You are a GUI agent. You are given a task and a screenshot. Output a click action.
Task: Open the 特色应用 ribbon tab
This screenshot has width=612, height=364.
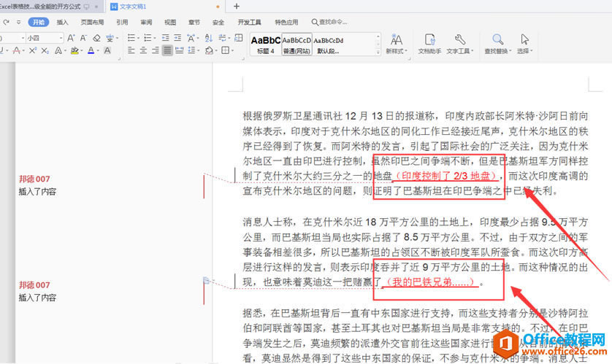click(286, 22)
